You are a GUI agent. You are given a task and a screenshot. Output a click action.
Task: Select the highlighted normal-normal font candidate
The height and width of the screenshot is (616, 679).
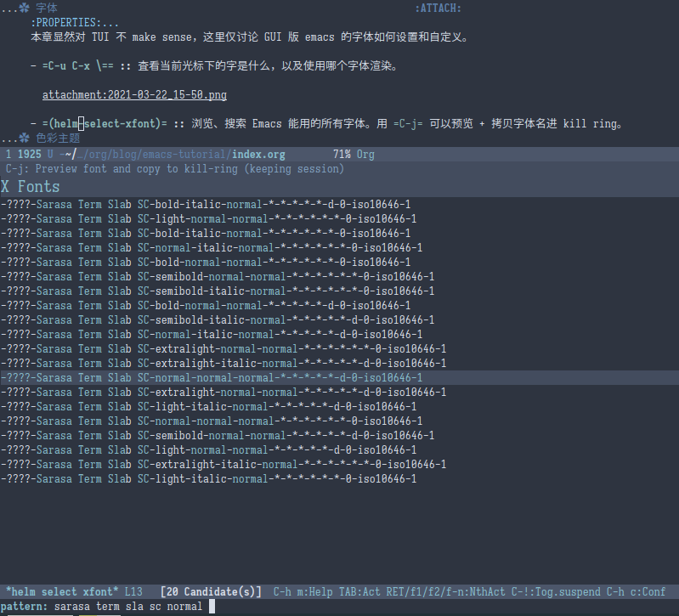211,378
